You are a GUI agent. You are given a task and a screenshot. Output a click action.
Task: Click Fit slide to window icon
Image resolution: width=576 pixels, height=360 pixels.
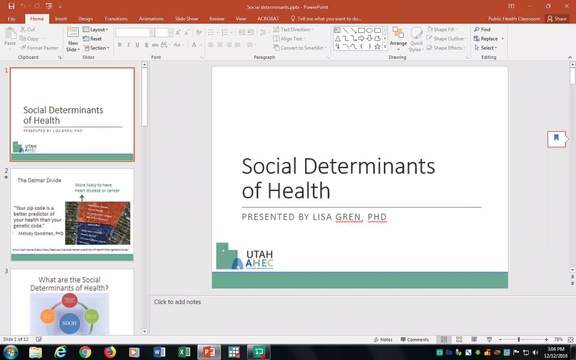(x=570, y=339)
